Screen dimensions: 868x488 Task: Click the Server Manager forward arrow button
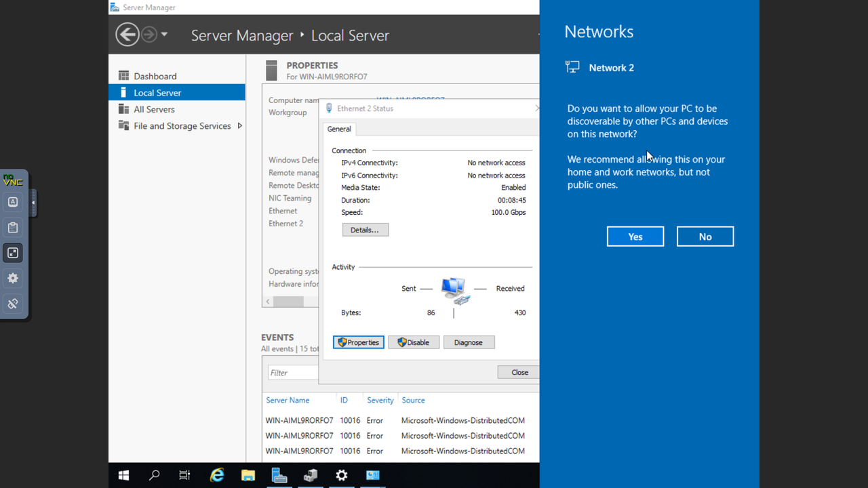point(149,35)
